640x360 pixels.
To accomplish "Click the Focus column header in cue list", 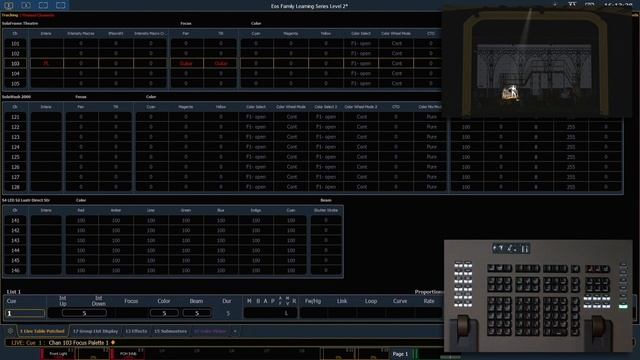I will pos(131,301).
